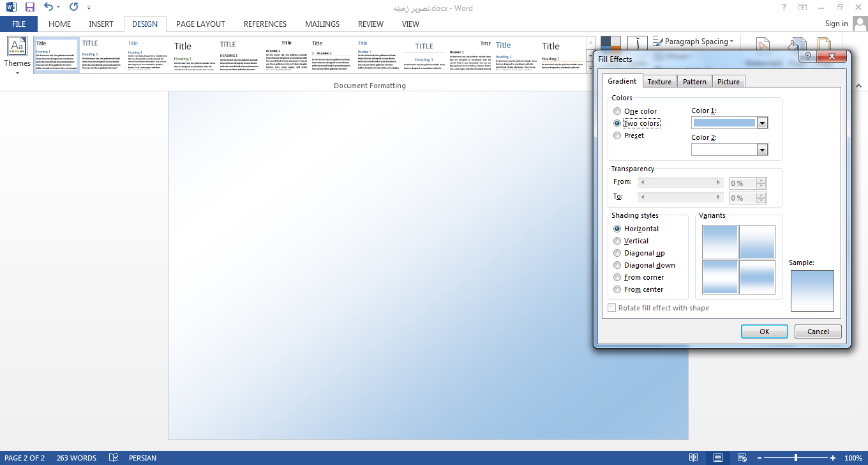Click the zoom out minus icon
The width and height of the screenshot is (868, 465).
[758, 458]
